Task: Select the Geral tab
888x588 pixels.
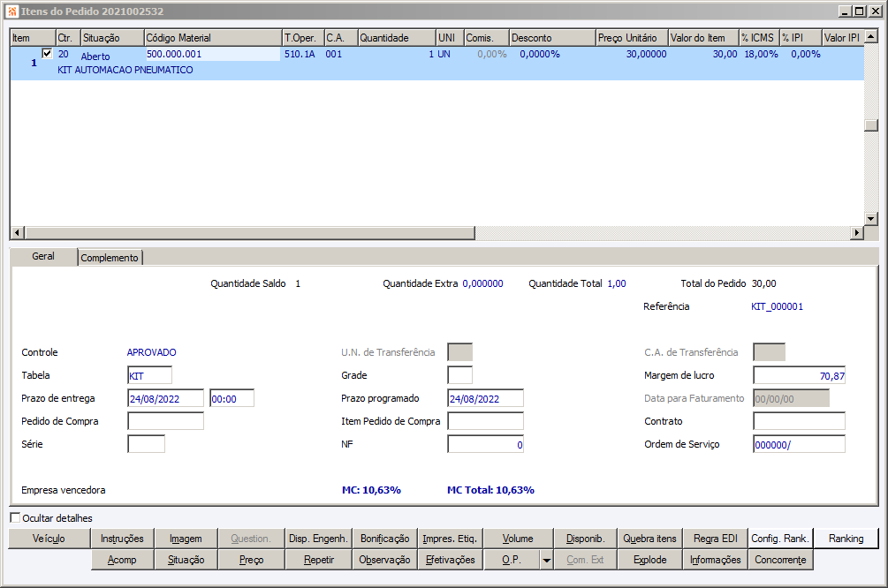Action: [43, 257]
